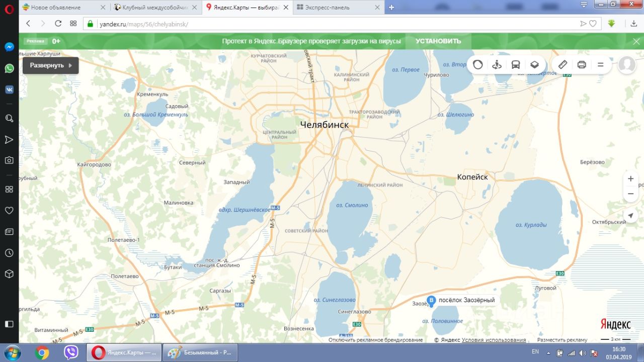Open 'Условия использования' link

click(494, 340)
